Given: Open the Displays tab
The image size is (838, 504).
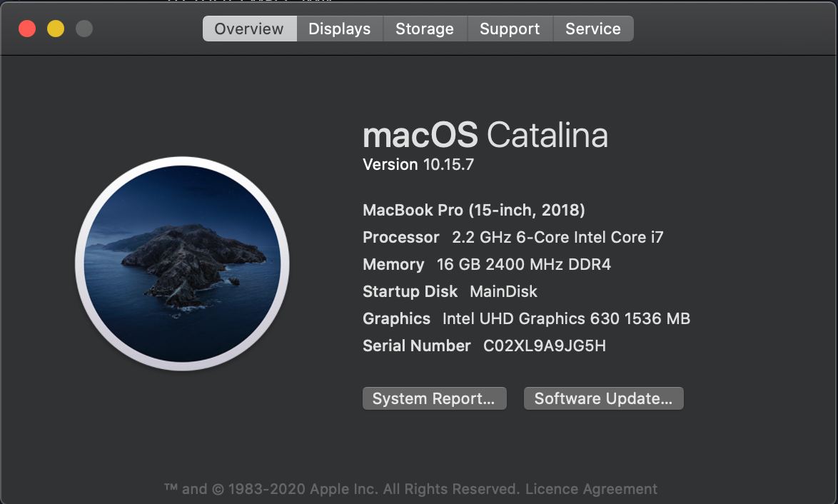Looking at the screenshot, I should point(339,29).
